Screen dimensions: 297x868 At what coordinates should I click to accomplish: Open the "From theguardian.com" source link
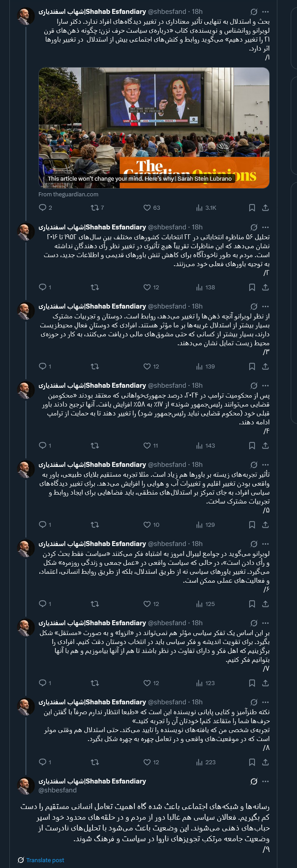pyautogui.click(x=68, y=194)
